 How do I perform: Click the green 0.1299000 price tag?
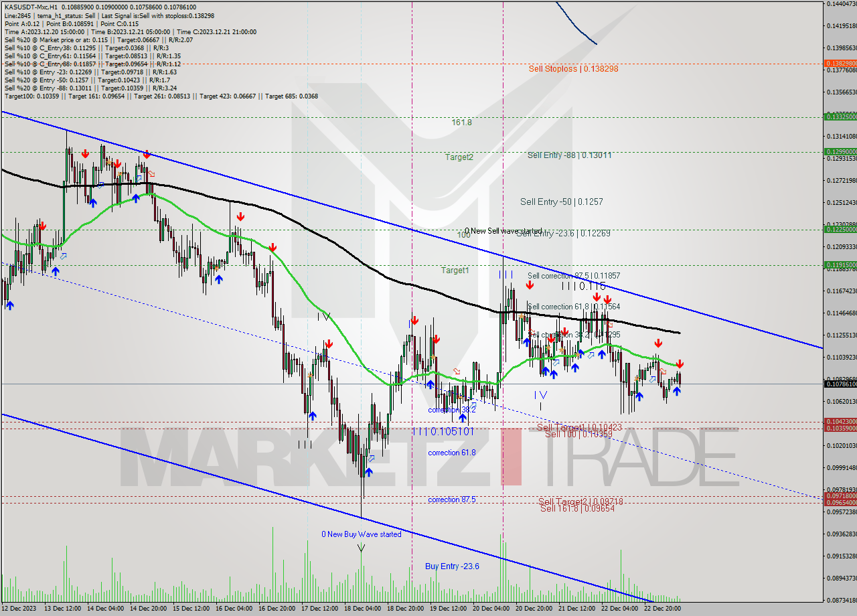pyautogui.click(x=840, y=151)
